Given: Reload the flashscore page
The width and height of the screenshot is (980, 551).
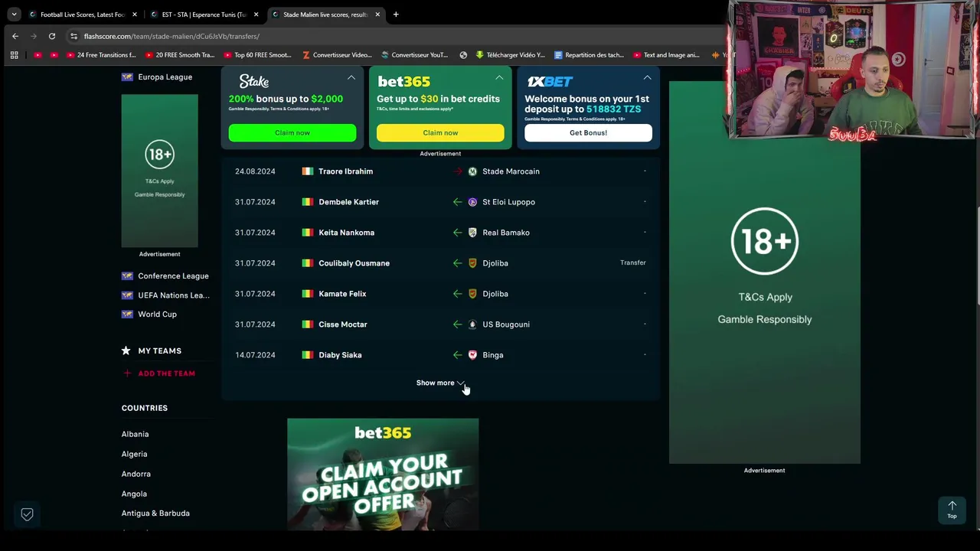Looking at the screenshot, I should point(52,36).
